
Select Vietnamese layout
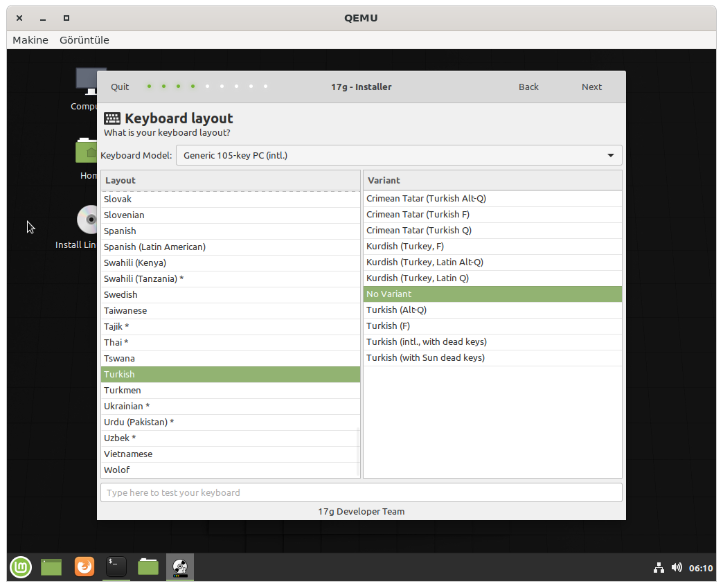231,454
